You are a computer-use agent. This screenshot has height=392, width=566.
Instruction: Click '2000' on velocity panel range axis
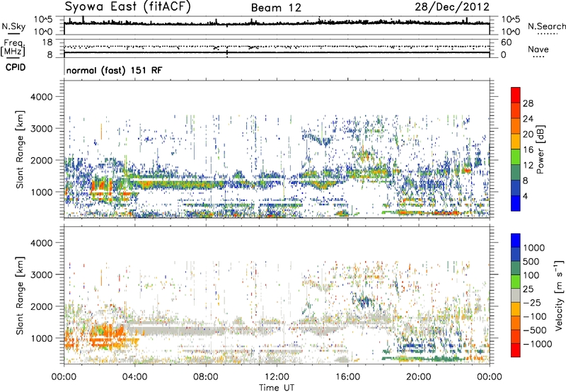(x=41, y=306)
